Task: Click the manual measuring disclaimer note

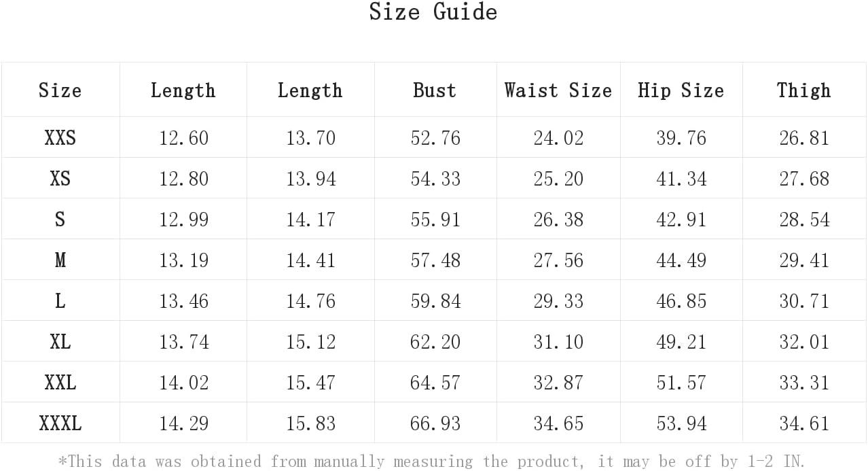Action: tap(432, 461)
